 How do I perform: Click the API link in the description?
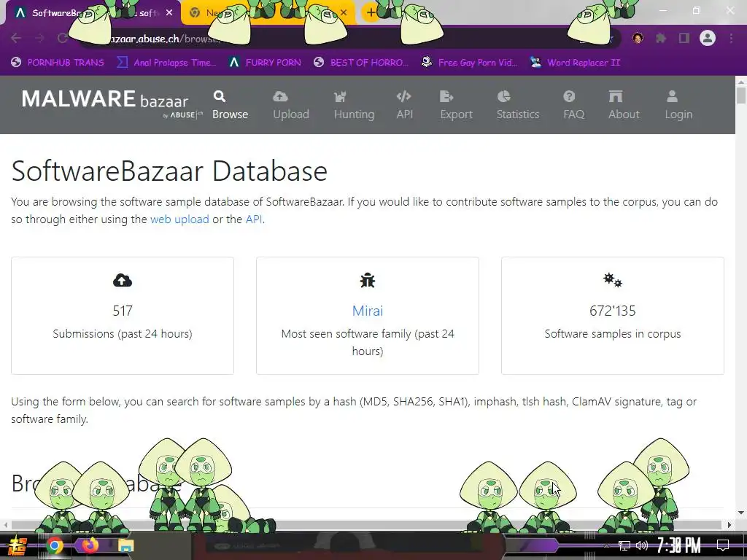click(253, 219)
